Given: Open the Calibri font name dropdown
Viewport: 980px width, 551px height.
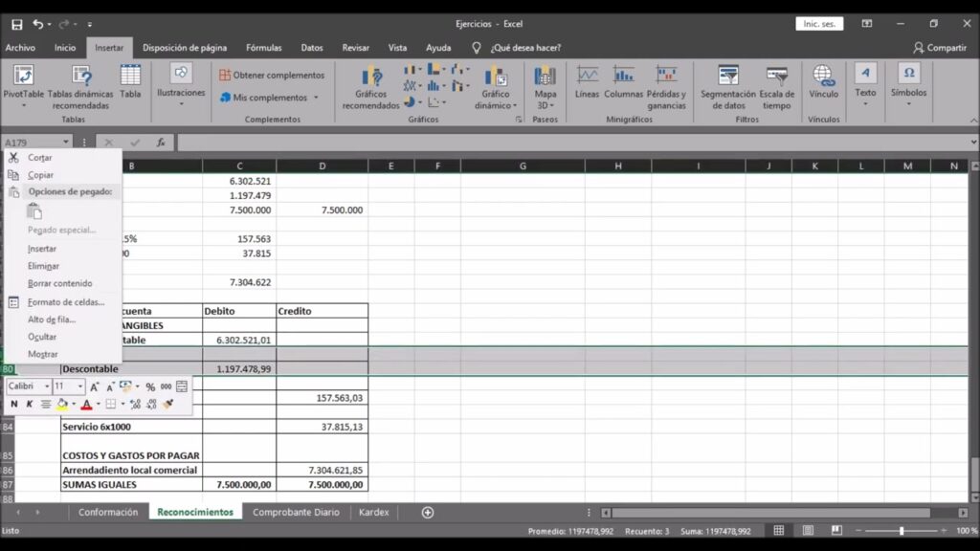Looking at the screenshot, I should tap(47, 386).
